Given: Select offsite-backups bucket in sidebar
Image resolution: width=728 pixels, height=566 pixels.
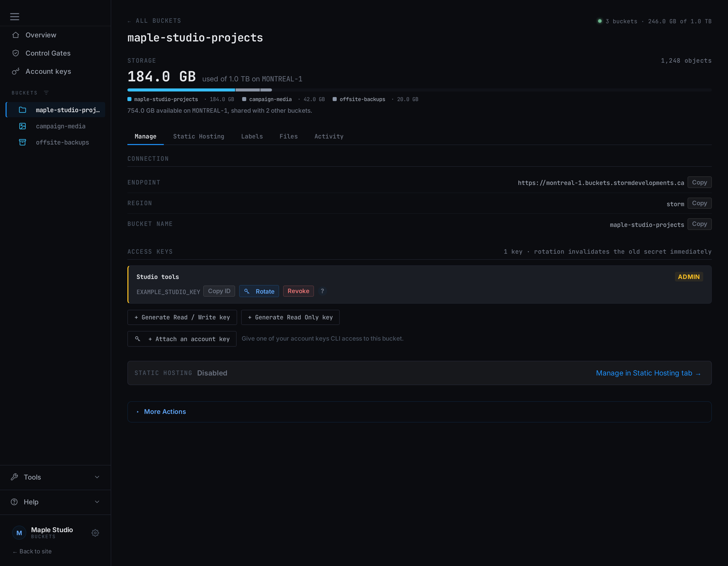Looking at the screenshot, I should coord(56,142).
